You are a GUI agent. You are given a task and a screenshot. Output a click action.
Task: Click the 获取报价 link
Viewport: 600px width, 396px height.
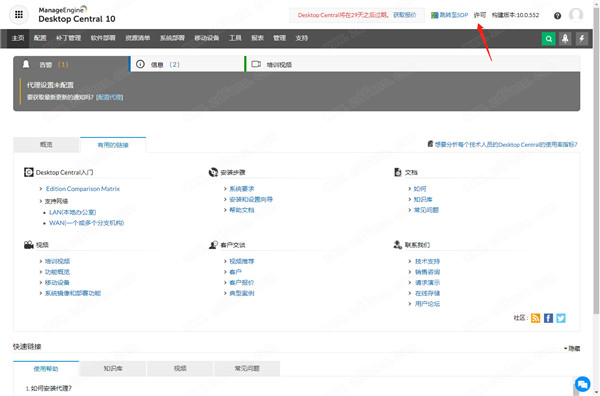(x=405, y=15)
